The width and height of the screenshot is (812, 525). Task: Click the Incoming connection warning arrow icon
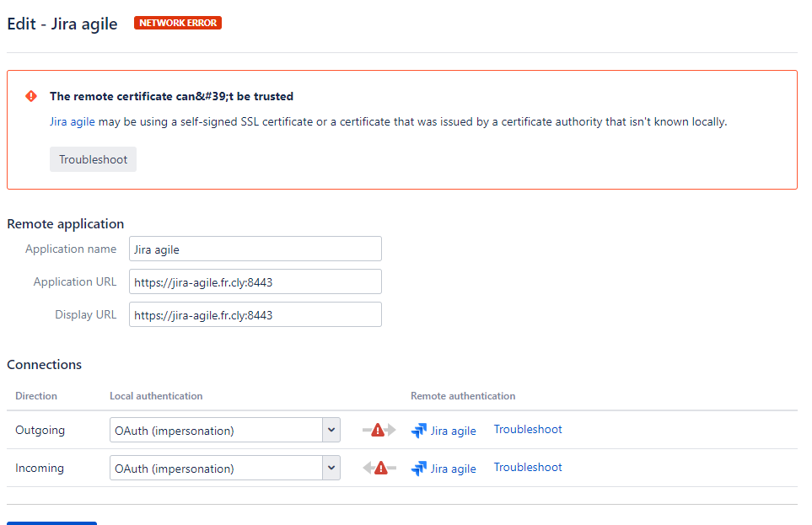point(379,468)
